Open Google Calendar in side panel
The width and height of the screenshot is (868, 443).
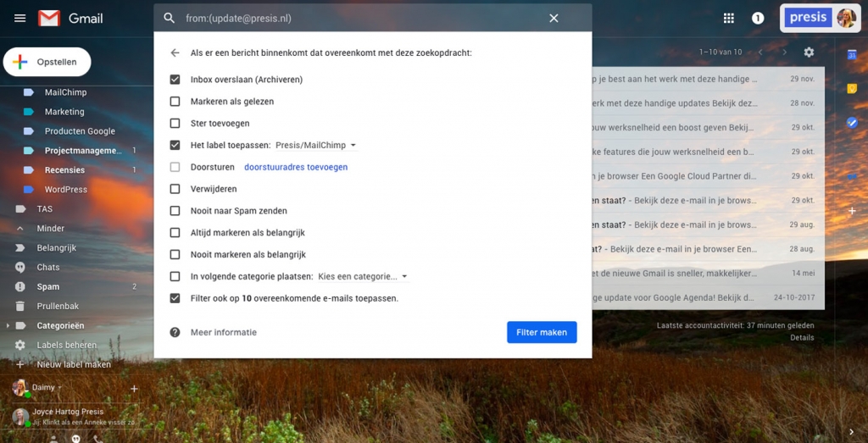[852, 54]
